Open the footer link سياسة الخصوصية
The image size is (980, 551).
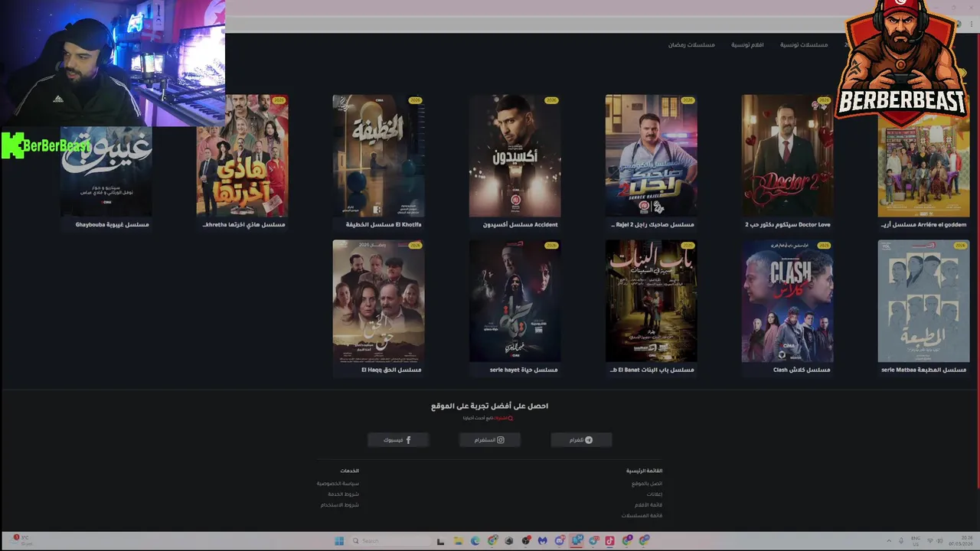click(338, 484)
